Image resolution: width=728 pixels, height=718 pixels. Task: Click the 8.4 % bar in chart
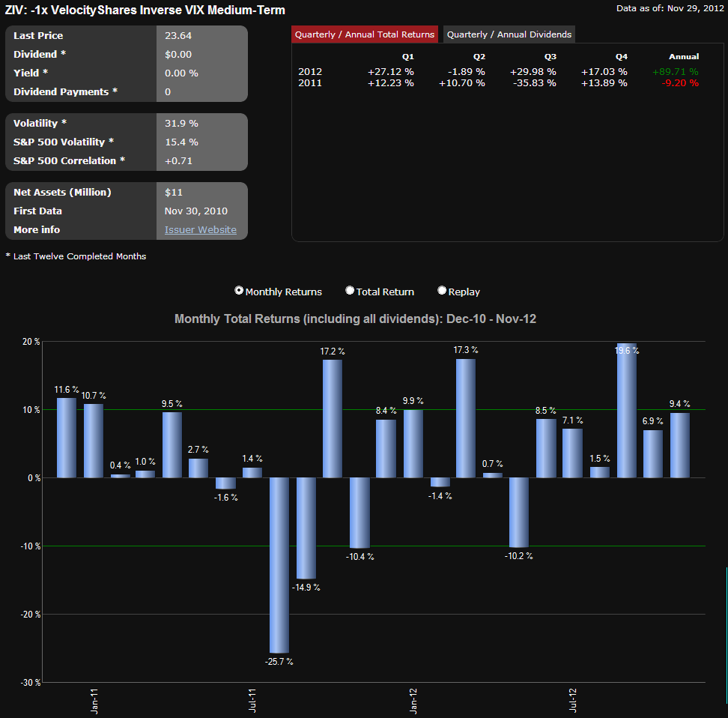pyautogui.click(x=386, y=449)
